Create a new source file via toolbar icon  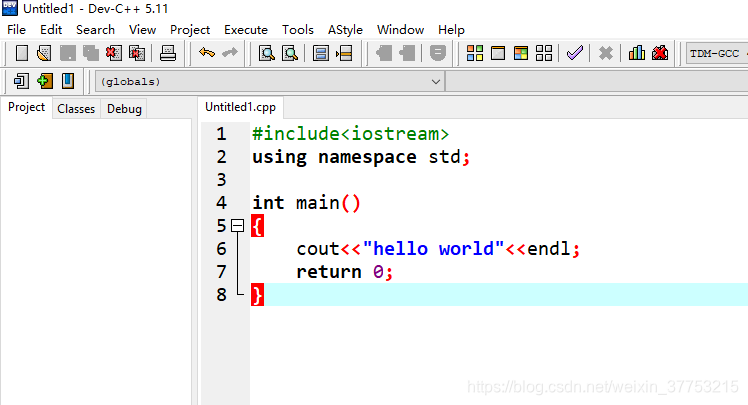click(21, 53)
